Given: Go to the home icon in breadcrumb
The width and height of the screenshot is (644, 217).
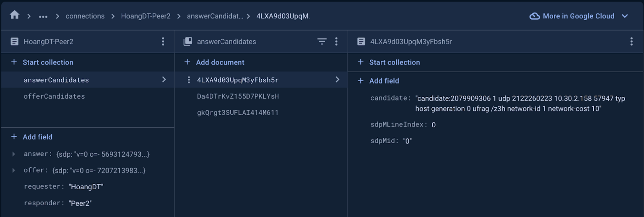Looking at the screenshot, I should coord(15,15).
